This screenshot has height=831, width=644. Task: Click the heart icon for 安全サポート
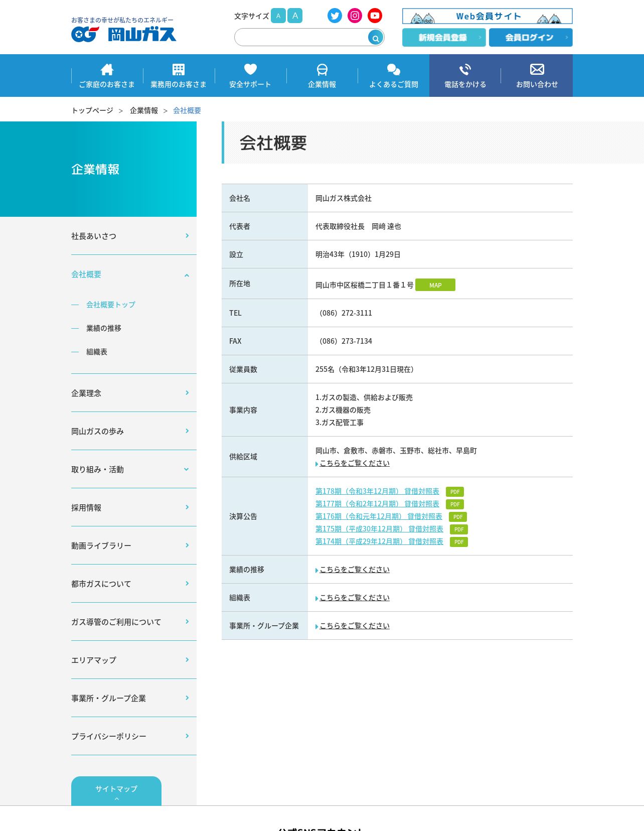250,69
